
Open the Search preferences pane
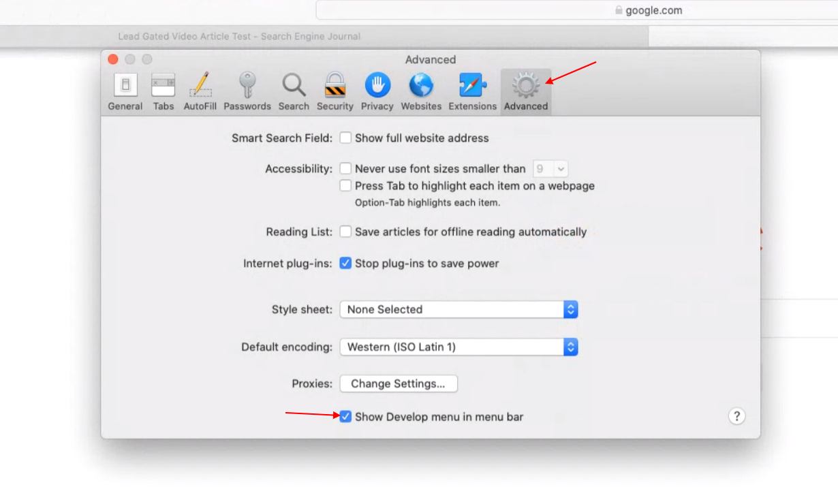tap(294, 89)
